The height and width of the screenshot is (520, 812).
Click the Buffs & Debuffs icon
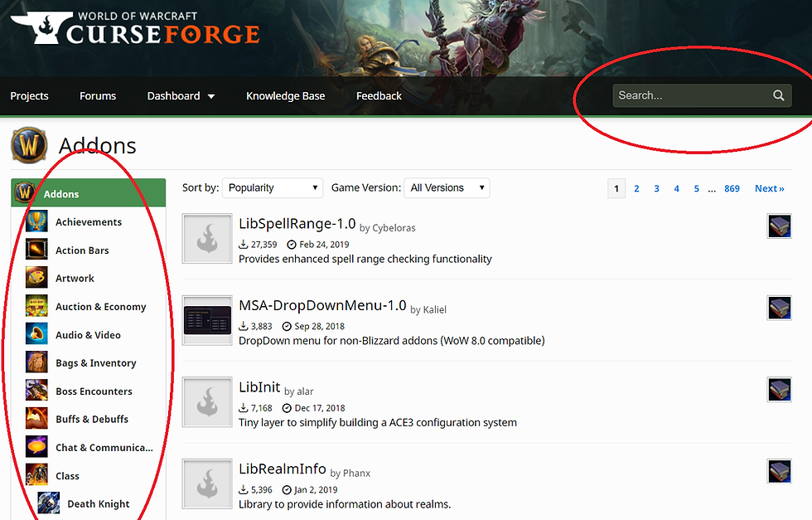click(36, 418)
